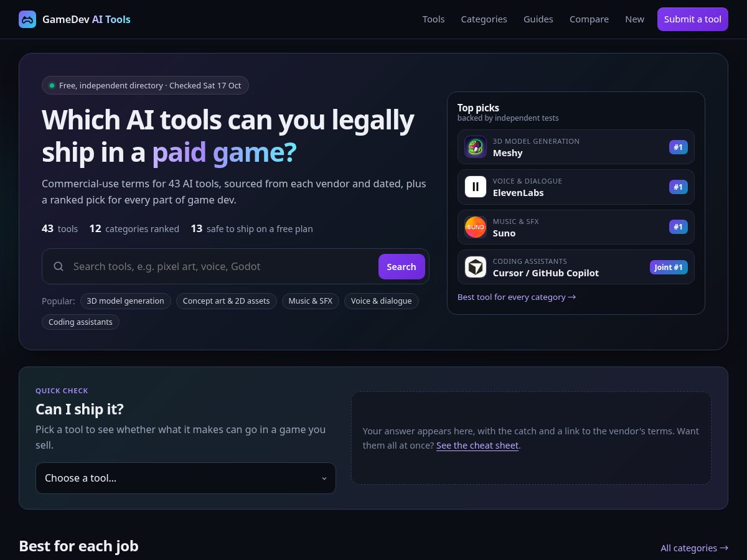
Task: Open the See the cheat sheet link
Action: coord(477,446)
